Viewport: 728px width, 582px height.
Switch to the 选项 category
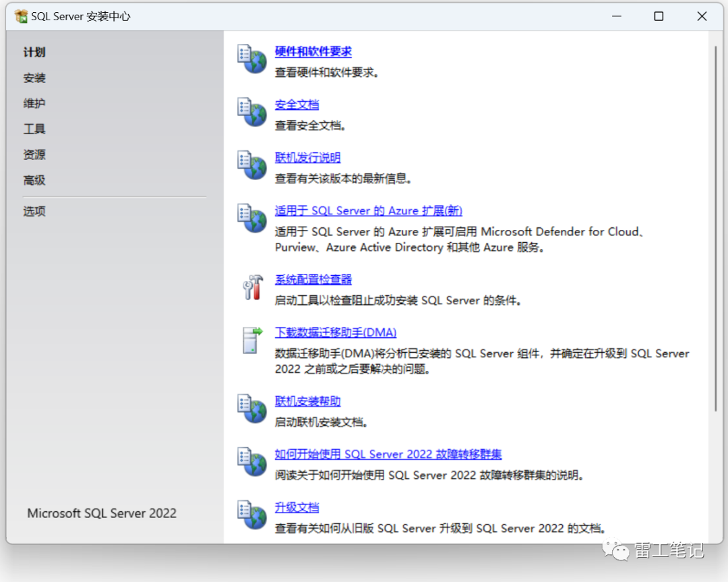click(34, 211)
